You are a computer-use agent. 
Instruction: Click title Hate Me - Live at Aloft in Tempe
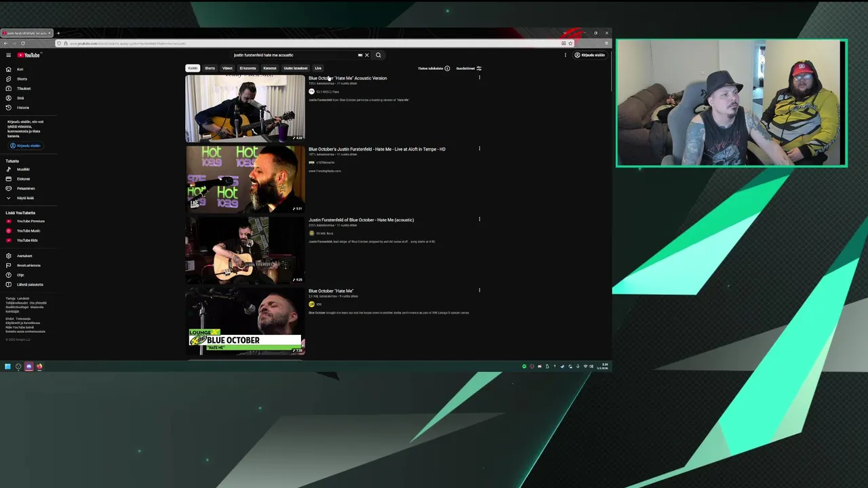377,149
